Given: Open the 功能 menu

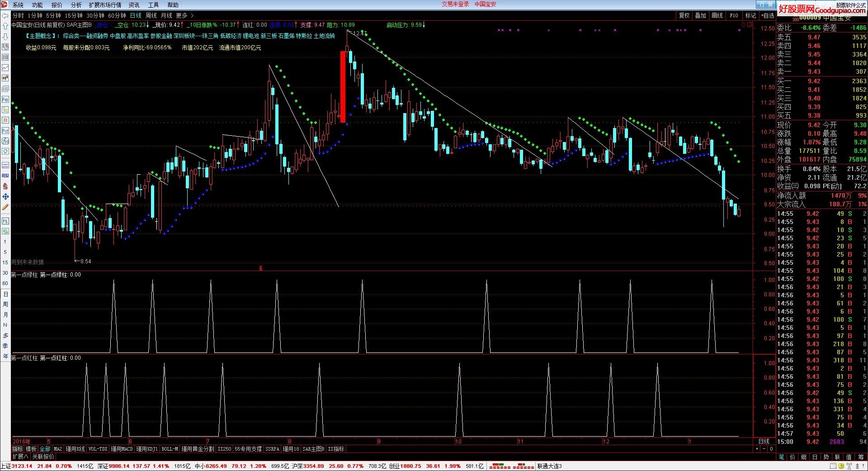Looking at the screenshot, I should (38, 5).
